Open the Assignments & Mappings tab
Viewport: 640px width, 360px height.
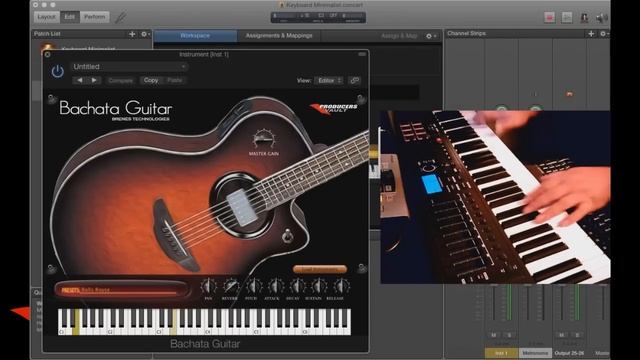[x=279, y=36]
